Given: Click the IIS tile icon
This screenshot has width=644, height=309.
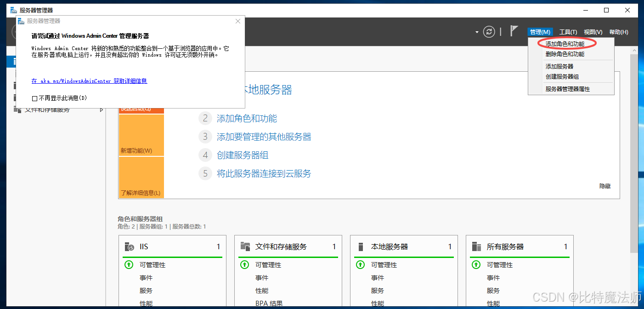Looking at the screenshot, I should (x=130, y=247).
